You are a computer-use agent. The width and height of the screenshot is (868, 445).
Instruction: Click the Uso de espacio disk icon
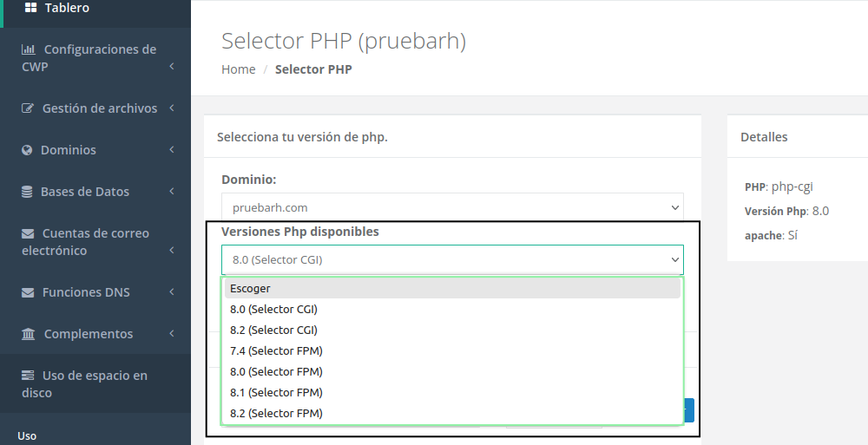pyautogui.click(x=28, y=376)
